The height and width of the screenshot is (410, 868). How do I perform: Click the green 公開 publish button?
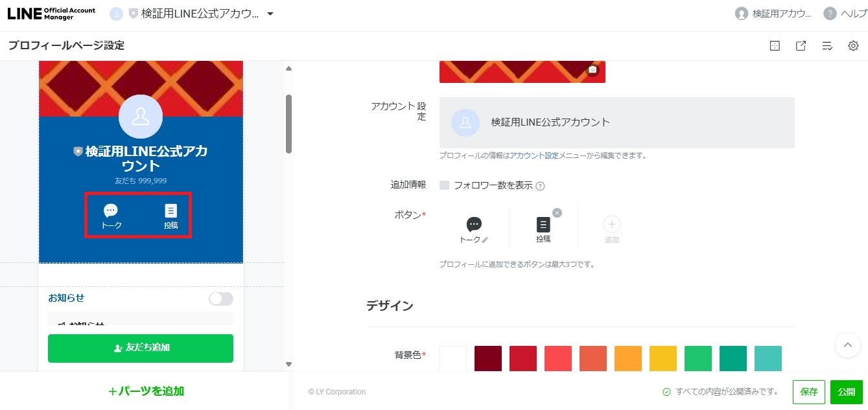847,392
